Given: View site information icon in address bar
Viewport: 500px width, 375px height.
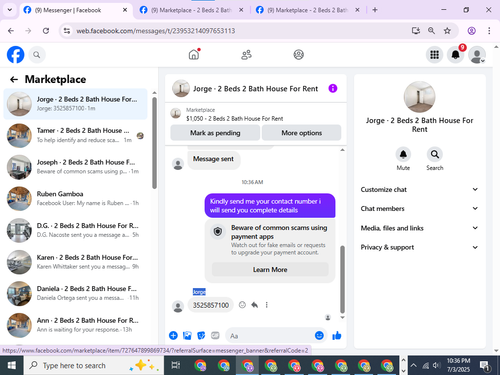Looking at the screenshot, I should [67, 31].
